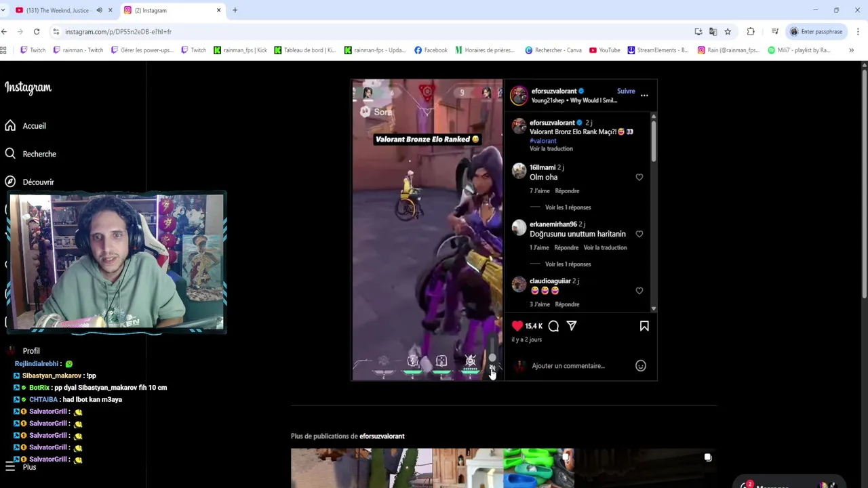Mute The Weeknd YouTube tab audio

[x=99, y=10]
